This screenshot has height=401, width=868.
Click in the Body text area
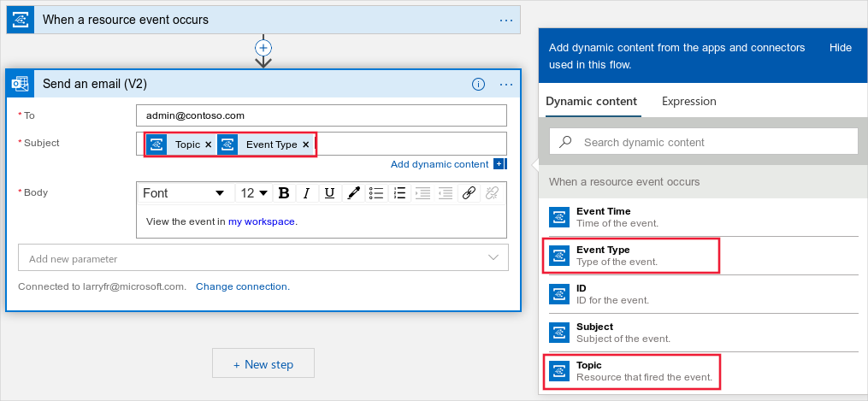click(x=321, y=221)
